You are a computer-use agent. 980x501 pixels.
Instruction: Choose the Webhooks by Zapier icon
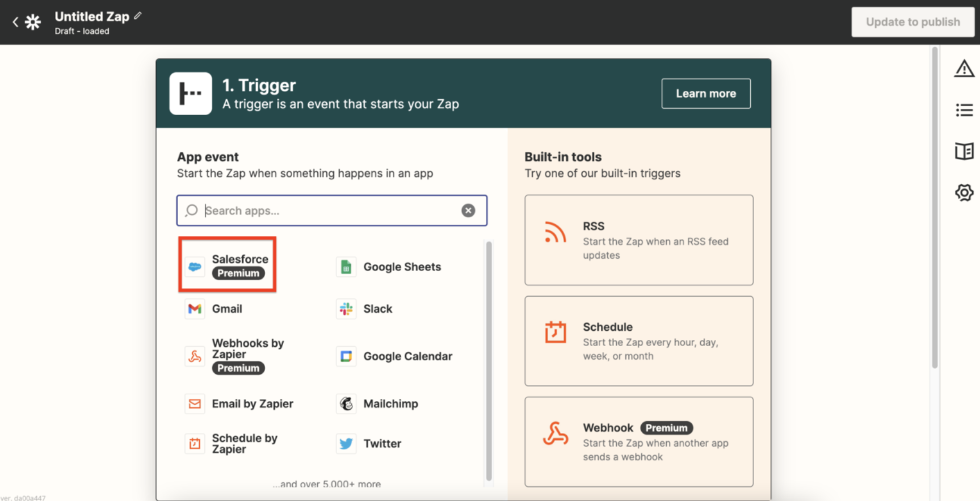point(195,356)
